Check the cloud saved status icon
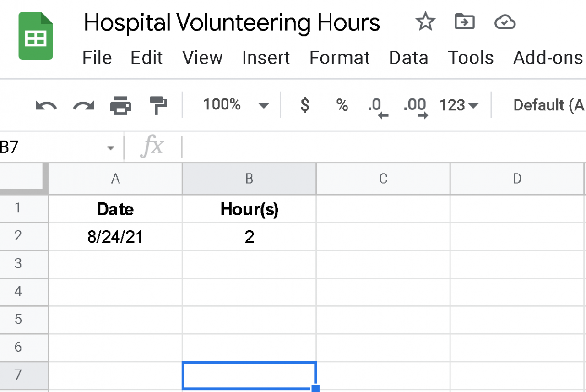The image size is (586, 392). coord(505,22)
